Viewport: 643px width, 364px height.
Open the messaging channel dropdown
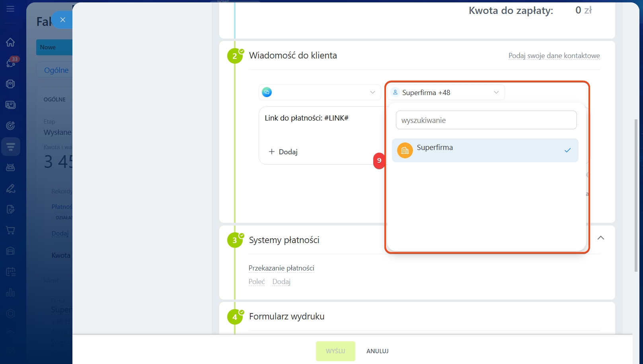[x=319, y=92]
